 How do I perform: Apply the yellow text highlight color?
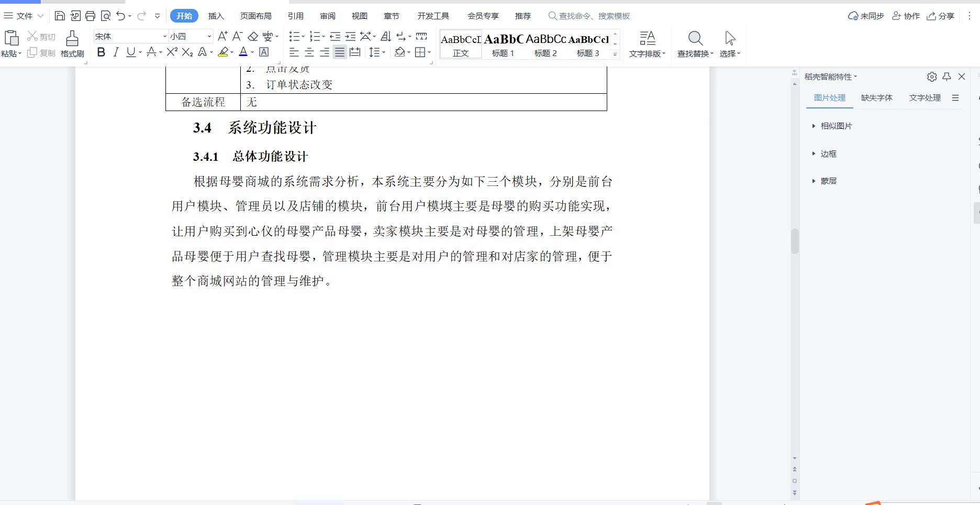point(224,52)
